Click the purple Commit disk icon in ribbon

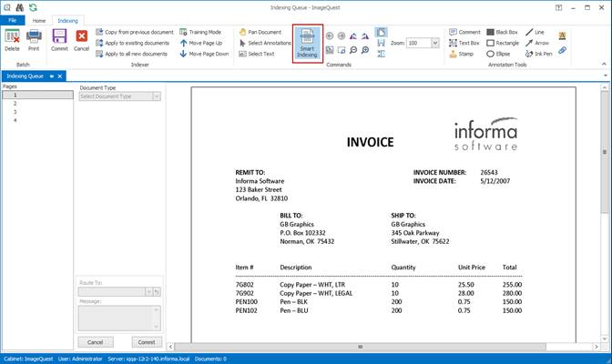click(59, 40)
